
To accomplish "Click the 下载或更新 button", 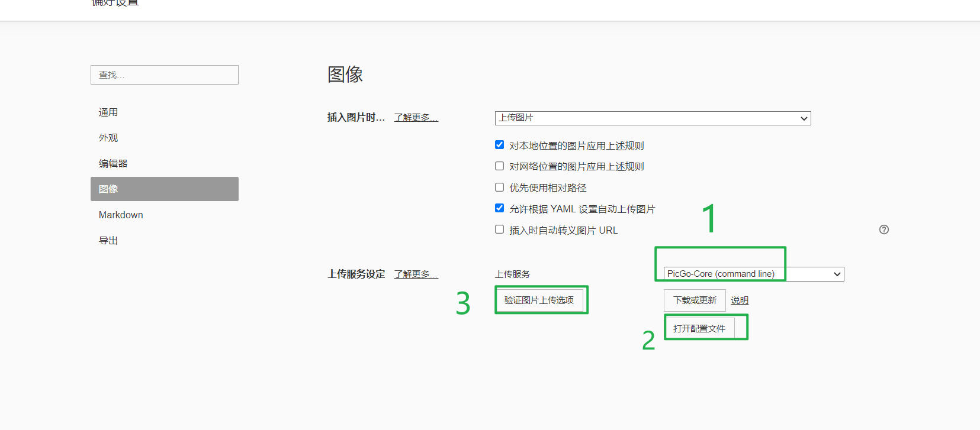I will (x=695, y=300).
